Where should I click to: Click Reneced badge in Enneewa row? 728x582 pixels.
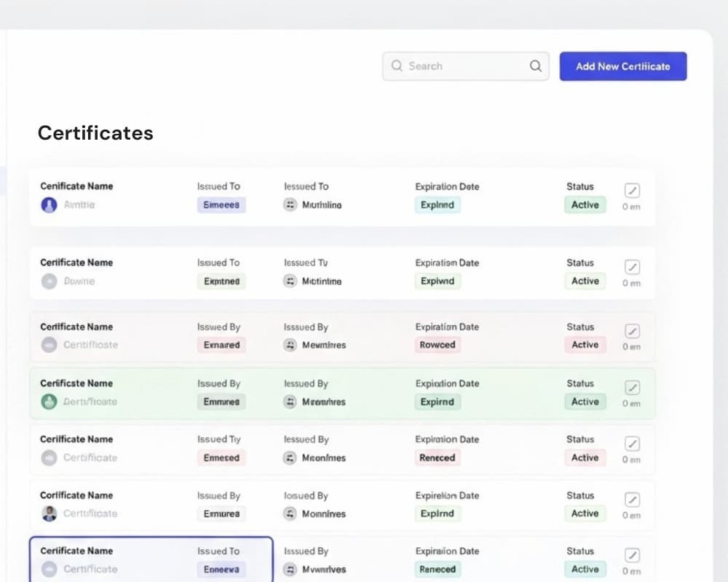[438, 569]
